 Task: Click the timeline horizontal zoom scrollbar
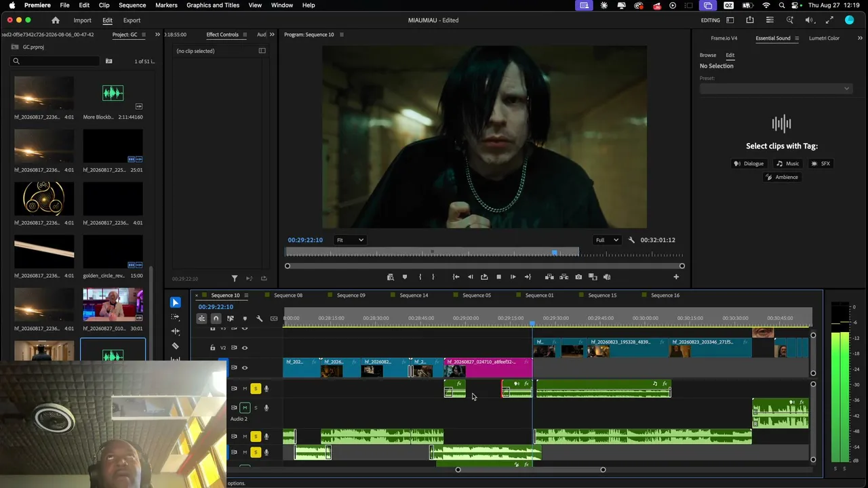530,470
